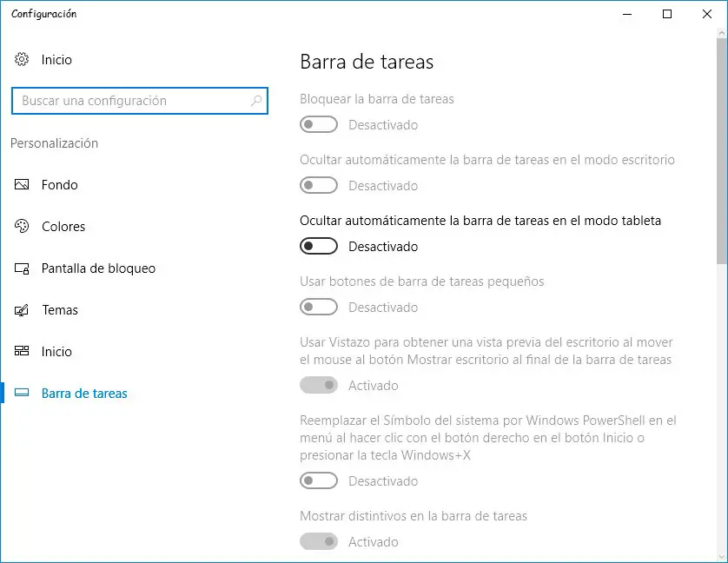Click the gear icon next to Inicio
The image size is (728, 563).
(x=22, y=60)
